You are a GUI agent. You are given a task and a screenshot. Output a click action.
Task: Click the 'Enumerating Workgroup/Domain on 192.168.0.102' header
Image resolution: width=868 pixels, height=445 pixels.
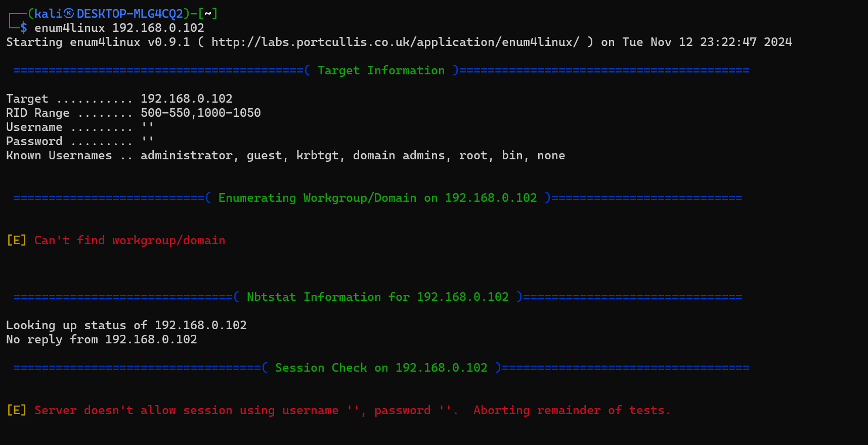[x=378, y=198]
